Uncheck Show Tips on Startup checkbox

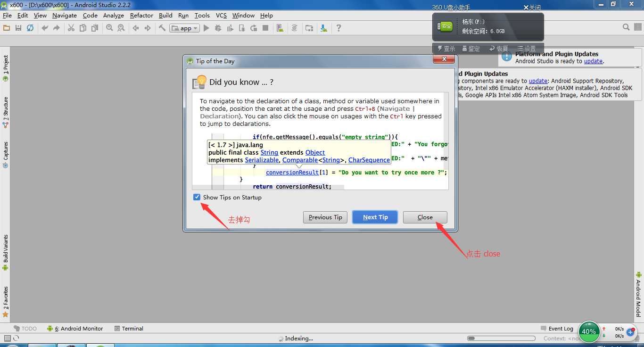pyautogui.click(x=197, y=197)
